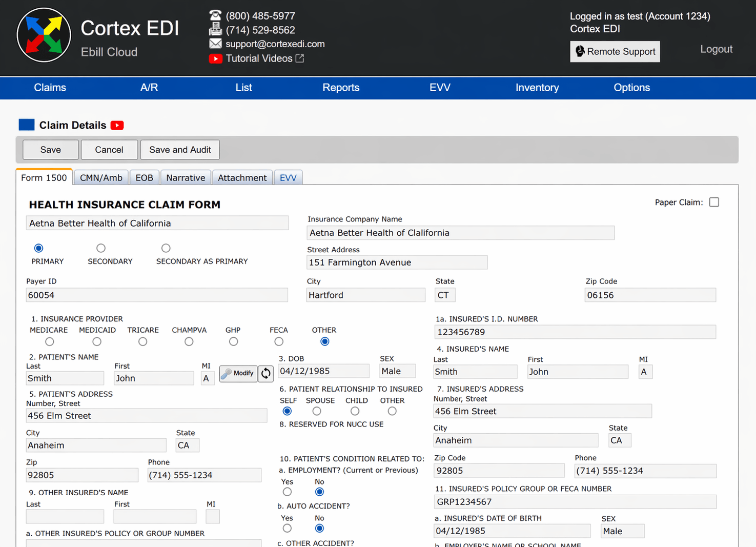Open Remote Support

[x=615, y=51]
